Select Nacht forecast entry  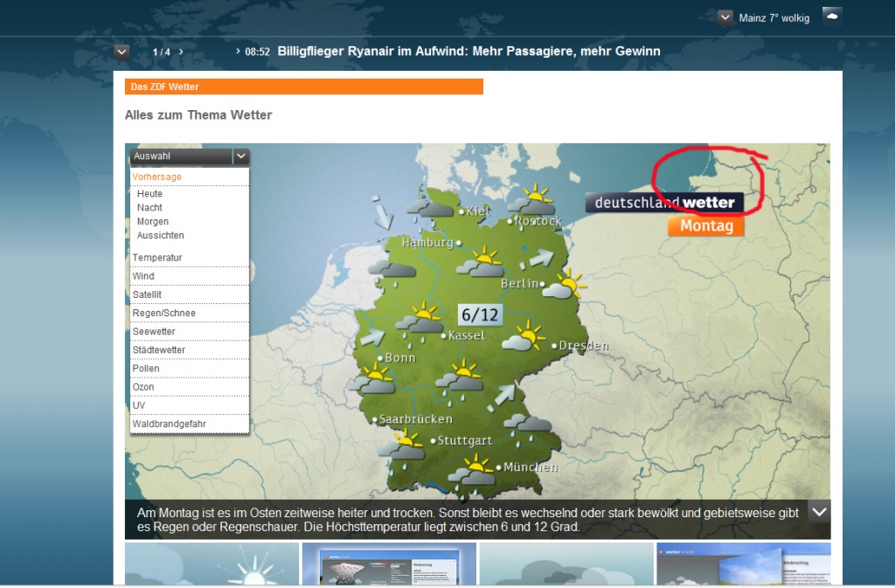149,208
